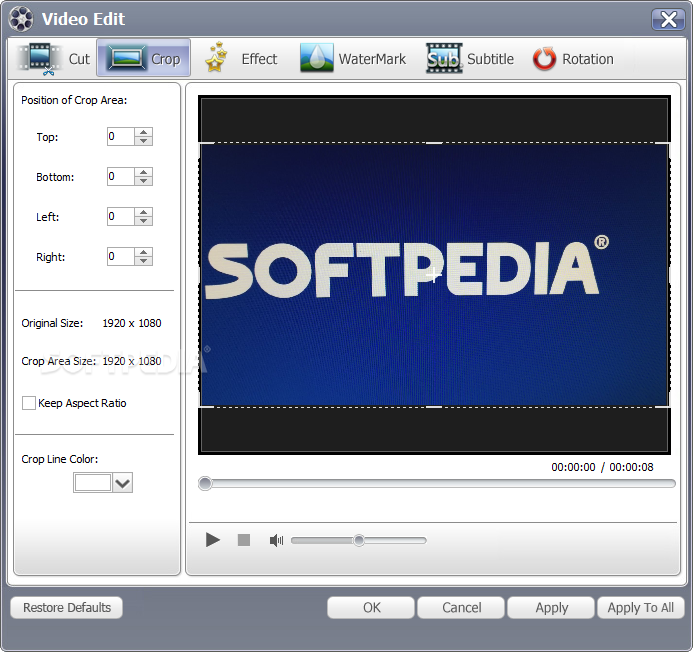Click the Left crop input field
The width and height of the screenshot is (693, 652).
click(121, 216)
